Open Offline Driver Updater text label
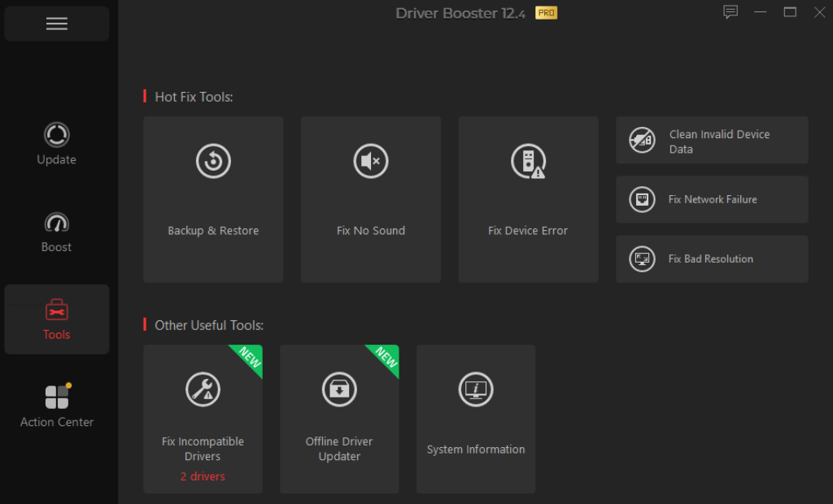 coord(339,449)
